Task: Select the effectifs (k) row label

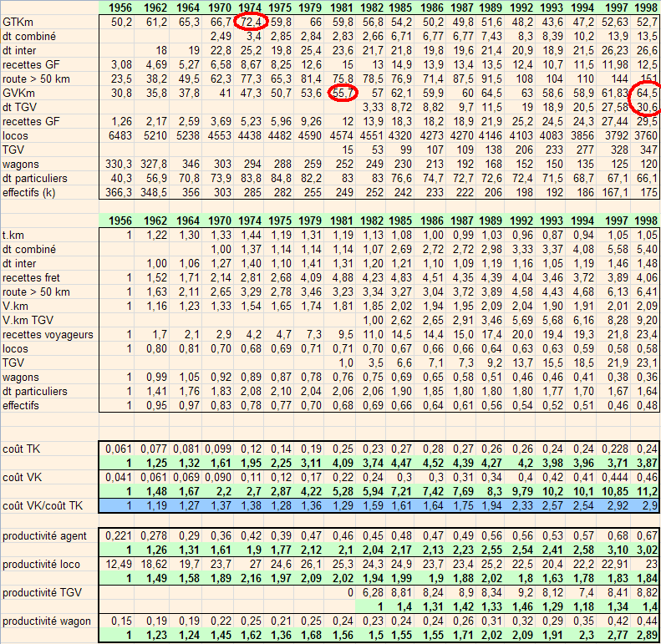Action: 28,193
